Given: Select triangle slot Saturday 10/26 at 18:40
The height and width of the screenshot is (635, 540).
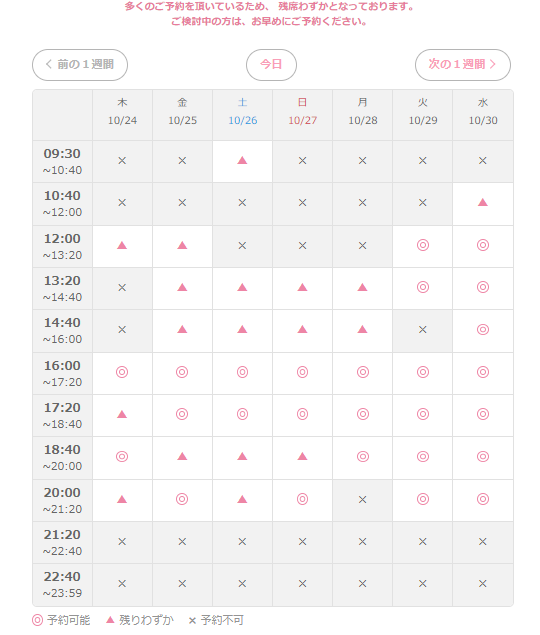Looking at the screenshot, I should point(242,457).
